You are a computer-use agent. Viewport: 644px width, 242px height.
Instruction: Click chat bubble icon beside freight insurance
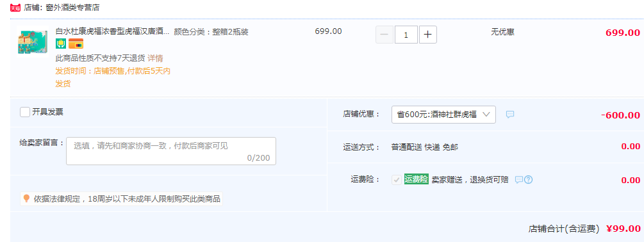(519, 180)
